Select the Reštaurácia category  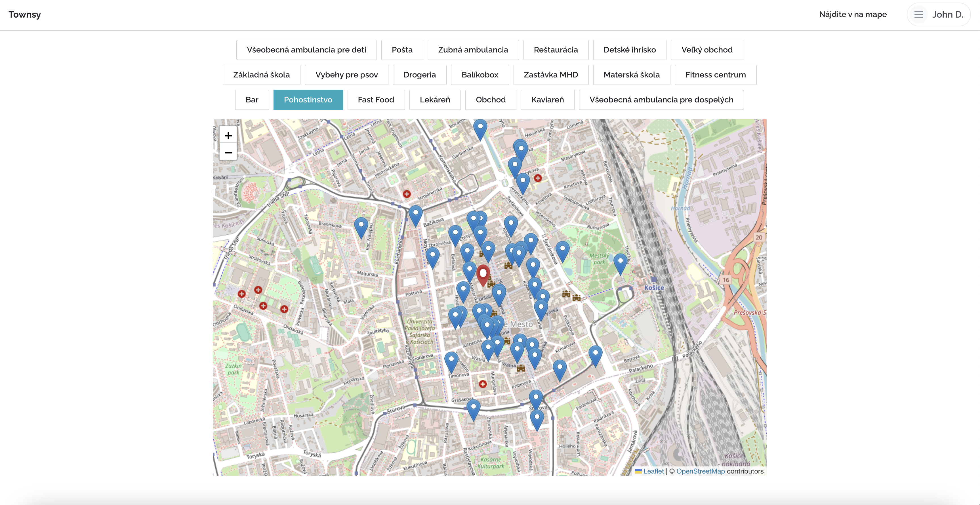[556, 50]
